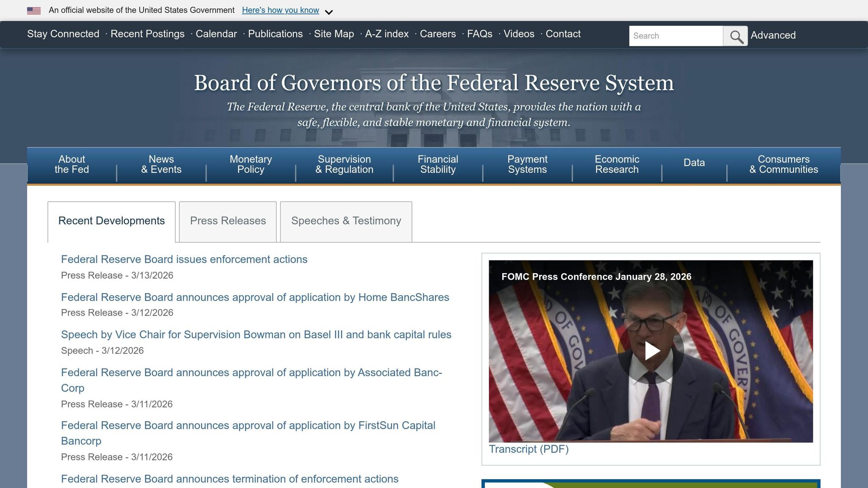
Task: Open the enforcement actions press release
Action: pos(184,259)
